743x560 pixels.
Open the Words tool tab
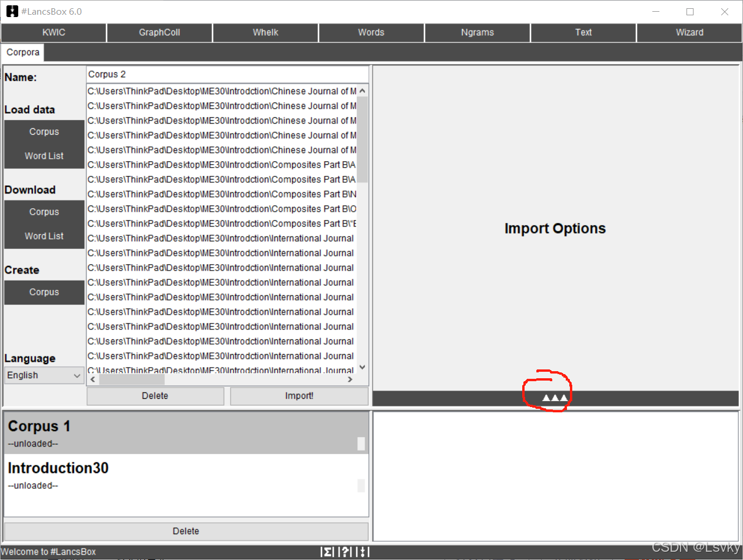coord(371,32)
